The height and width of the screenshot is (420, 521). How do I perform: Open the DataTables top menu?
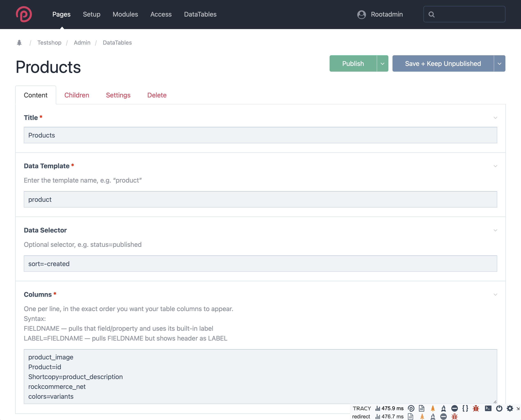point(200,14)
